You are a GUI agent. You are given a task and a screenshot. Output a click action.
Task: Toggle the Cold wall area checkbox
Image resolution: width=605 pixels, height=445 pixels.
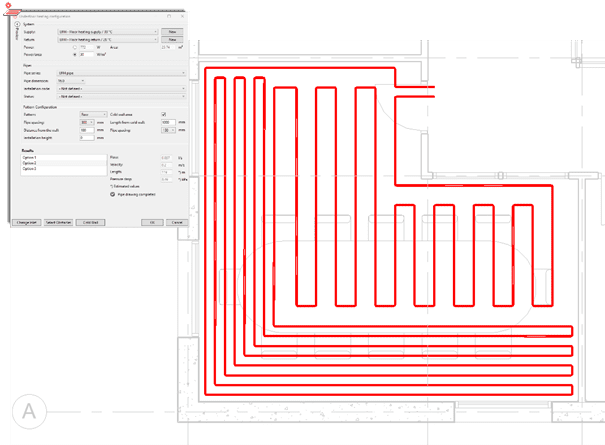[x=163, y=115]
